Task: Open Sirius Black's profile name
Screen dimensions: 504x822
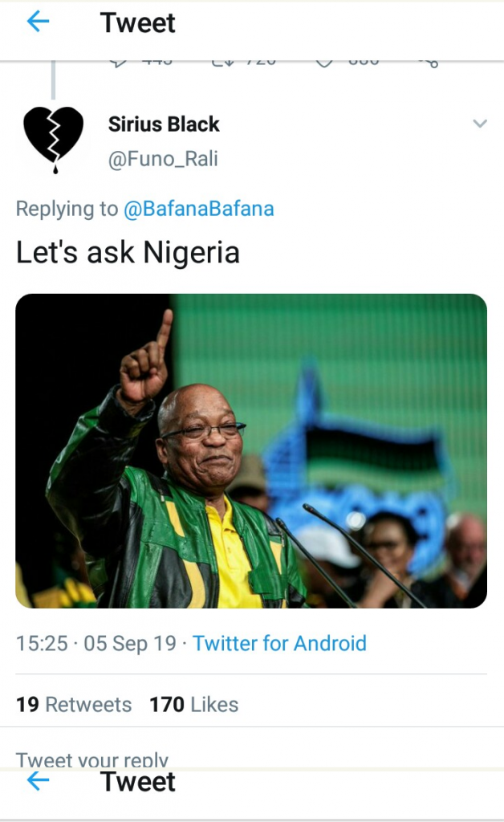Action: click(x=164, y=124)
